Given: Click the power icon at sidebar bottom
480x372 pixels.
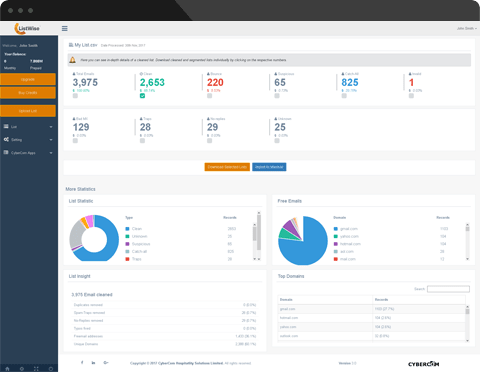Looking at the screenshot, I should (51, 369).
